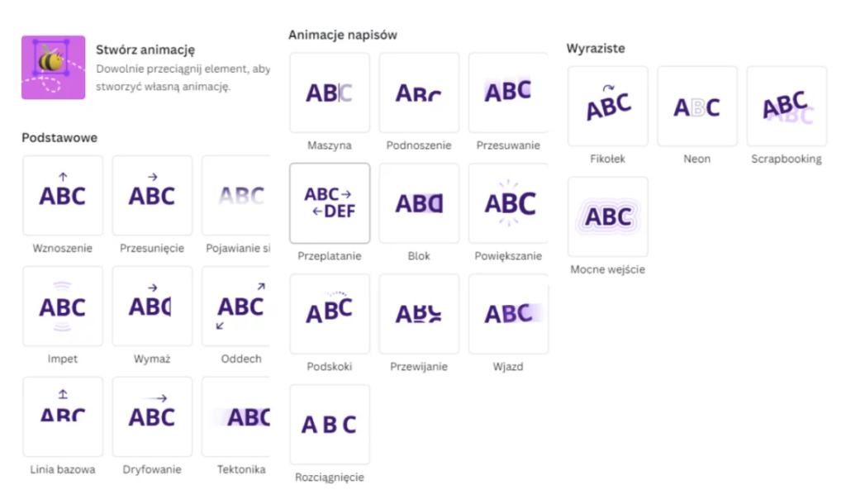Apply the Blok text animation

pyautogui.click(x=419, y=203)
